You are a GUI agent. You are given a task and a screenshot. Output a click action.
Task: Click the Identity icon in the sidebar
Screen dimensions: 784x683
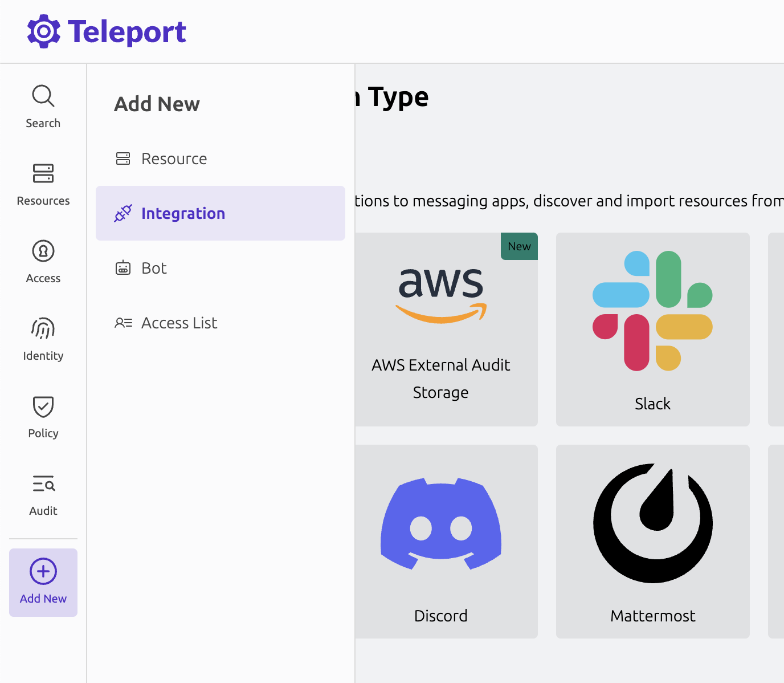point(43,329)
